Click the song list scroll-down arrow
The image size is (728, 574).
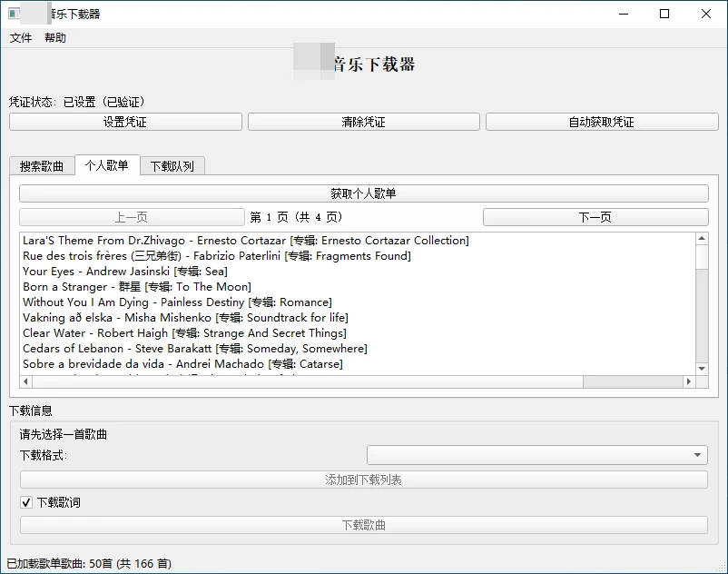pyautogui.click(x=702, y=368)
